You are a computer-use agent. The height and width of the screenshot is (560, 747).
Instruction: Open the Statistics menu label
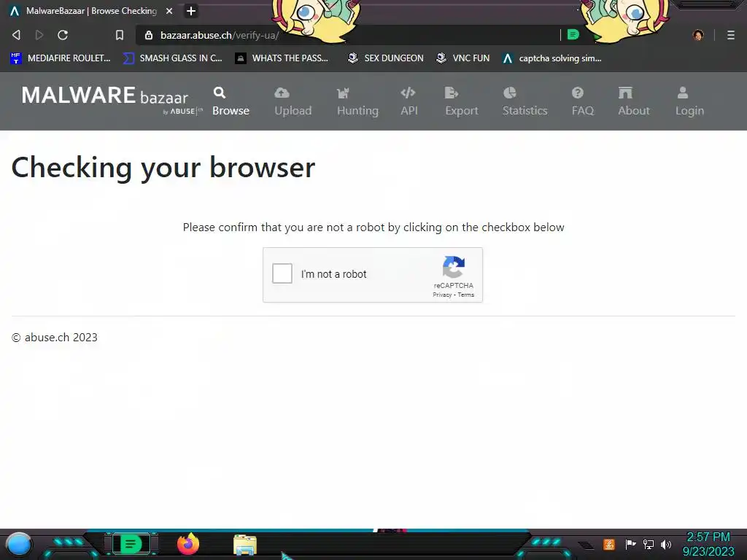click(525, 111)
